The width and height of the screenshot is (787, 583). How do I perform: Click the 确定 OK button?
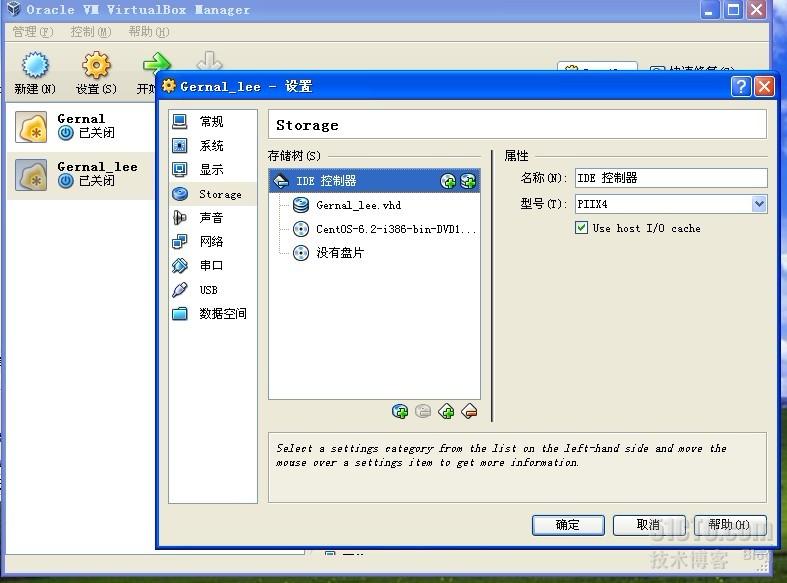(568, 525)
